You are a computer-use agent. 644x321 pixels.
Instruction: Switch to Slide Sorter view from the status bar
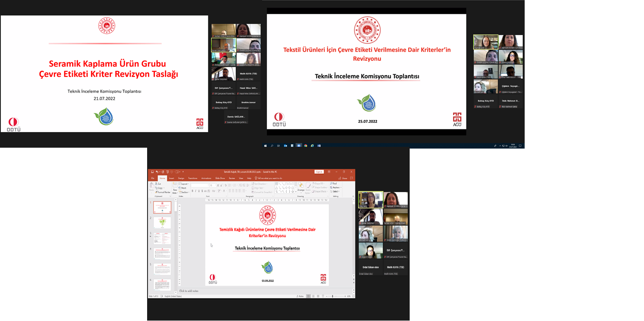[x=313, y=296]
